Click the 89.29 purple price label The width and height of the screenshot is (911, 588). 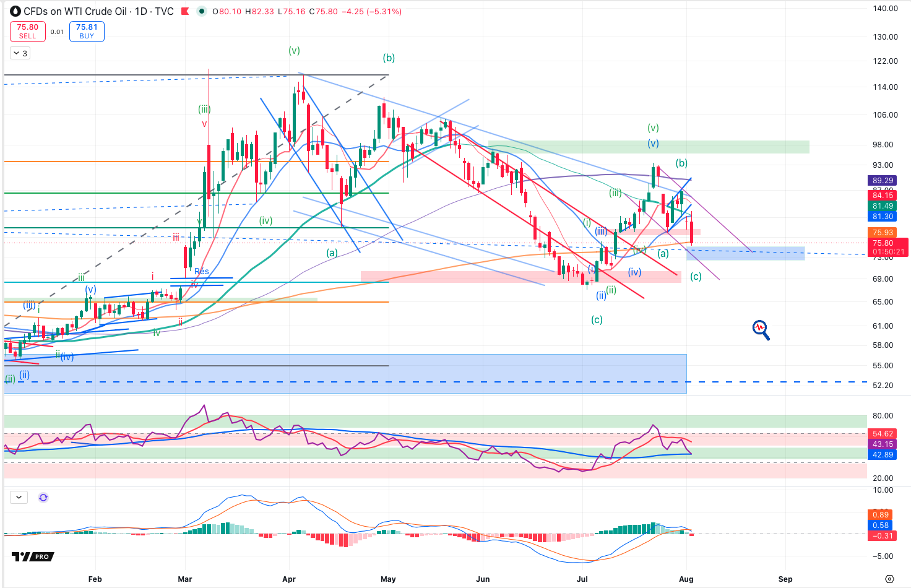click(x=883, y=181)
